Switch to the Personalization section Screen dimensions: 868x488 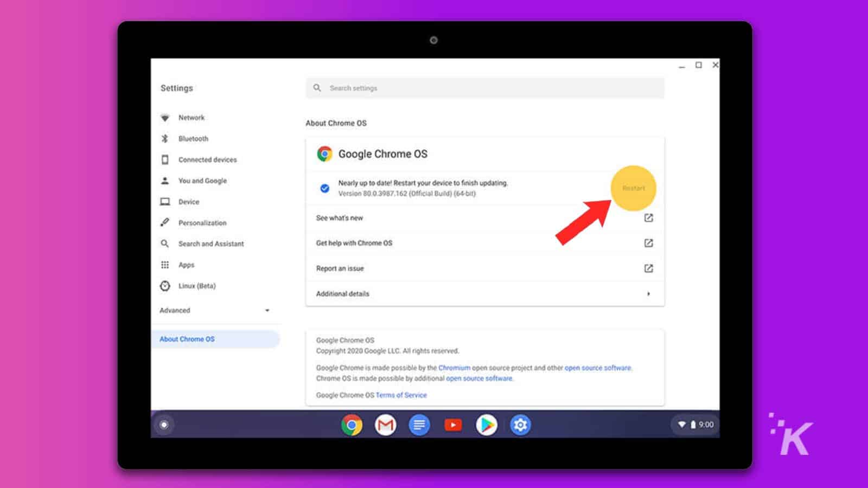pyautogui.click(x=202, y=222)
